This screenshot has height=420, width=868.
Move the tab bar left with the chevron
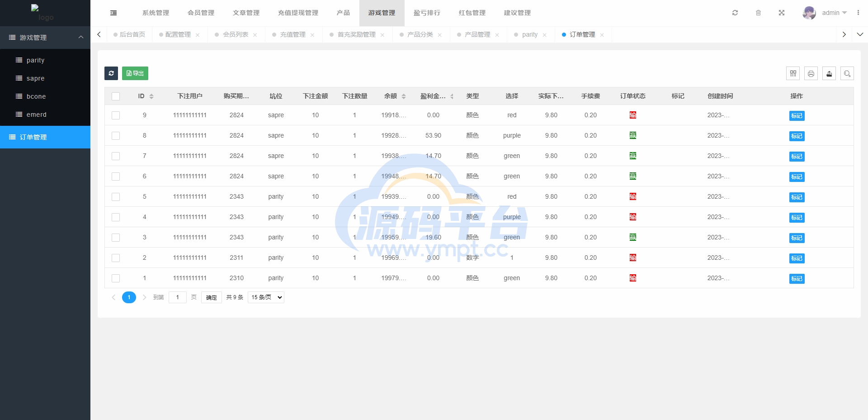click(99, 34)
